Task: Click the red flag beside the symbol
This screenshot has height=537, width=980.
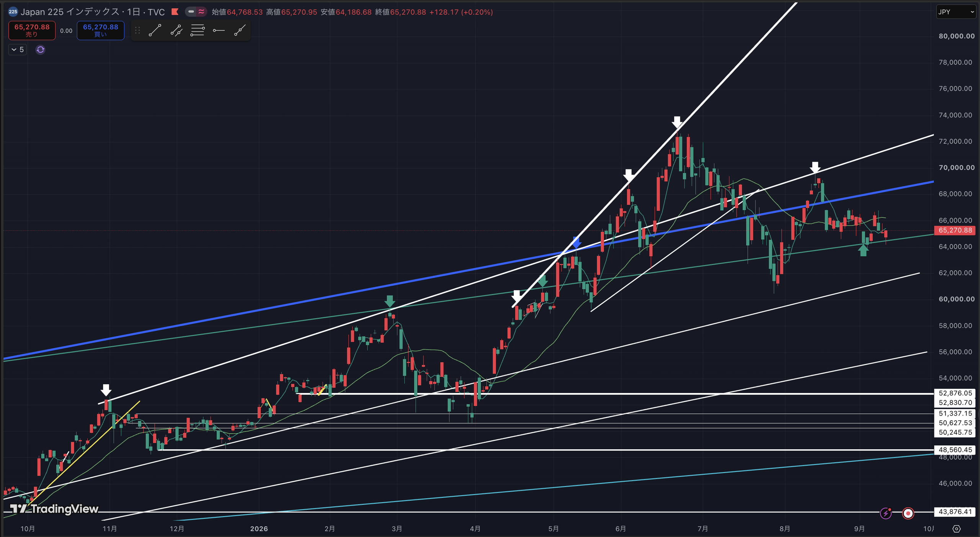Action: (x=175, y=12)
